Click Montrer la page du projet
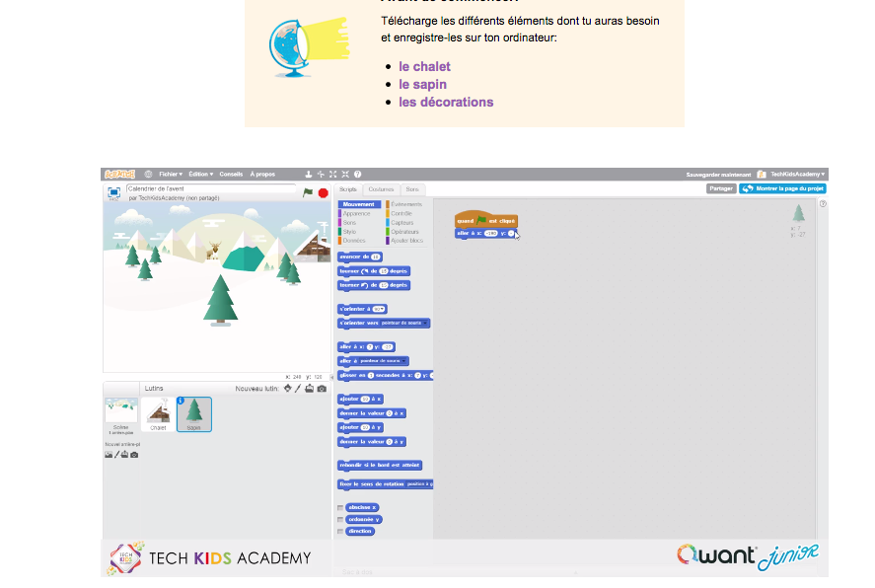Image resolution: width=875 pixels, height=588 pixels. [782, 188]
